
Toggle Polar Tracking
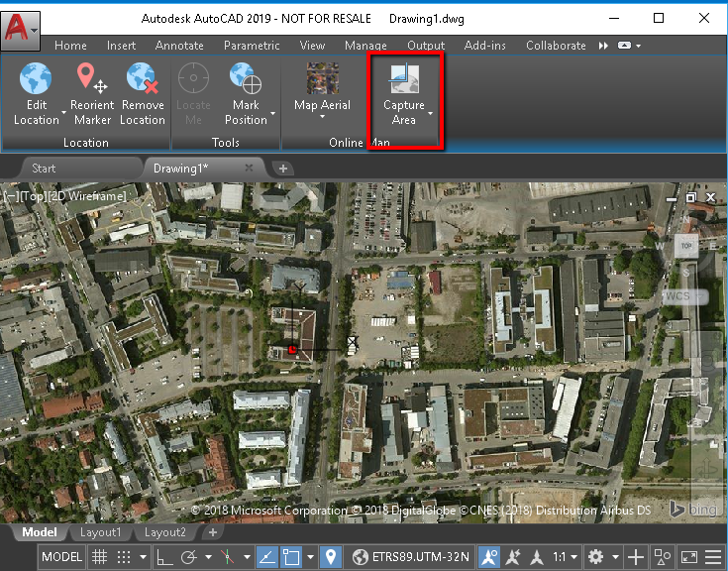point(189,556)
